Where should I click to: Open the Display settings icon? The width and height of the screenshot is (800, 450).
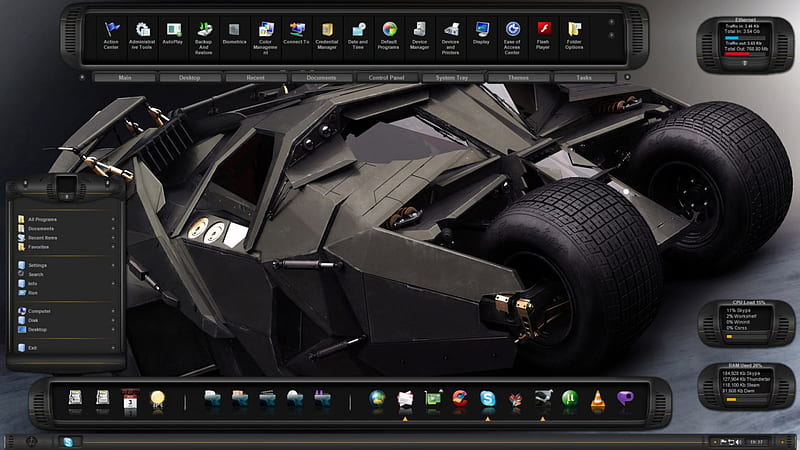tap(482, 34)
